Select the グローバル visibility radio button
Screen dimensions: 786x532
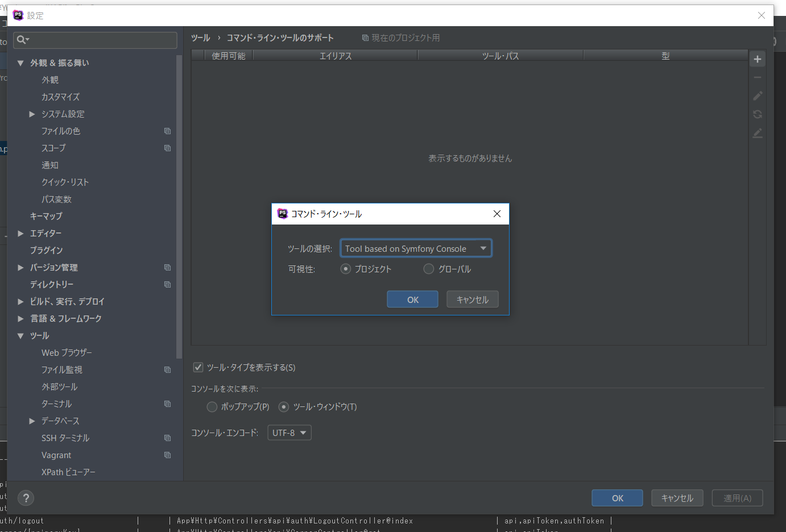pyautogui.click(x=429, y=269)
